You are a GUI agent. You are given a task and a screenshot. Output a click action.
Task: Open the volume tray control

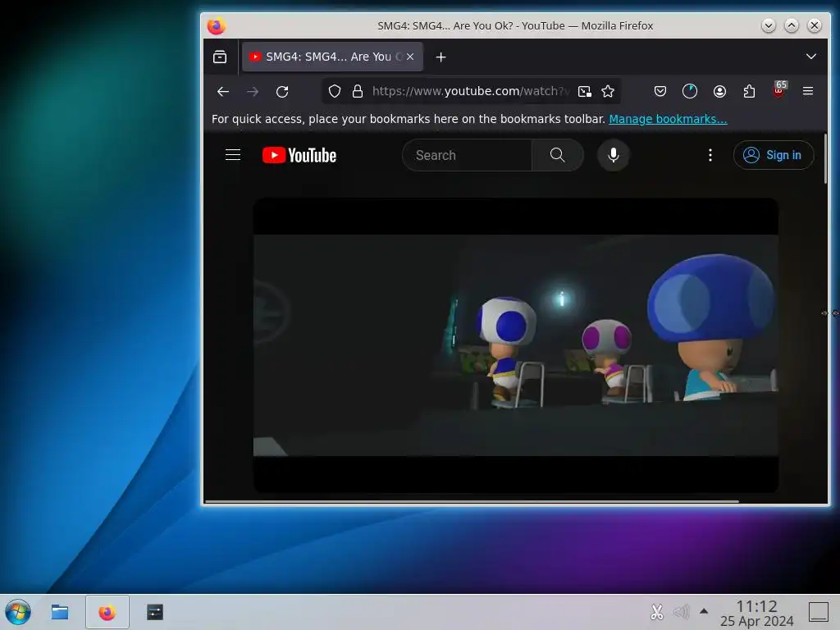[x=681, y=612]
